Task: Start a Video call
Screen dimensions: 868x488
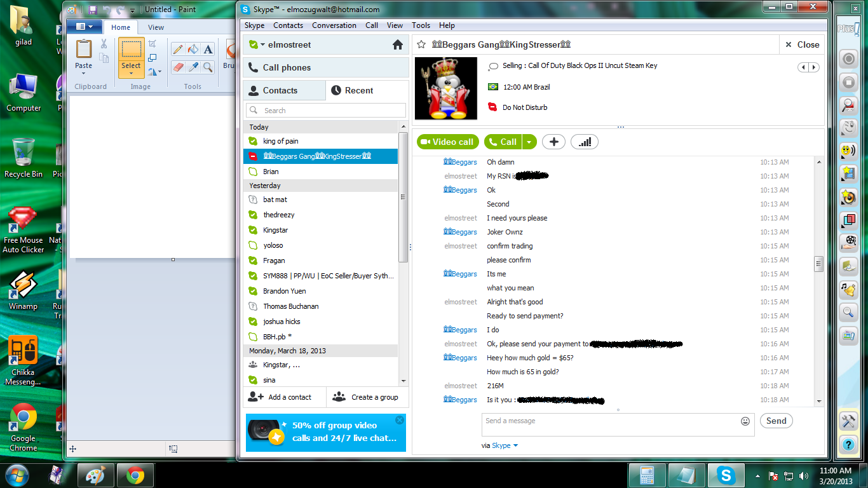Action: coord(448,142)
